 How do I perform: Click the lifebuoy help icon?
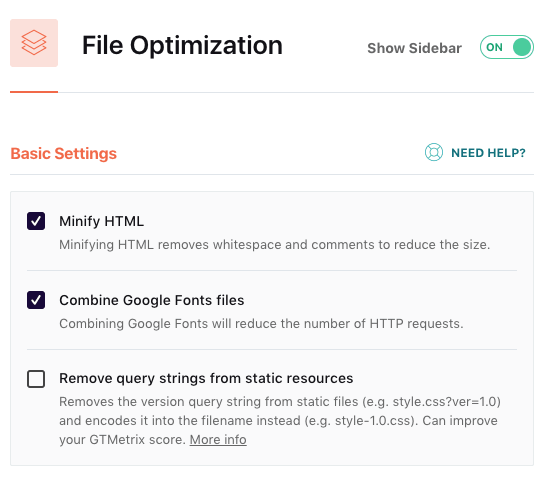[x=433, y=152]
